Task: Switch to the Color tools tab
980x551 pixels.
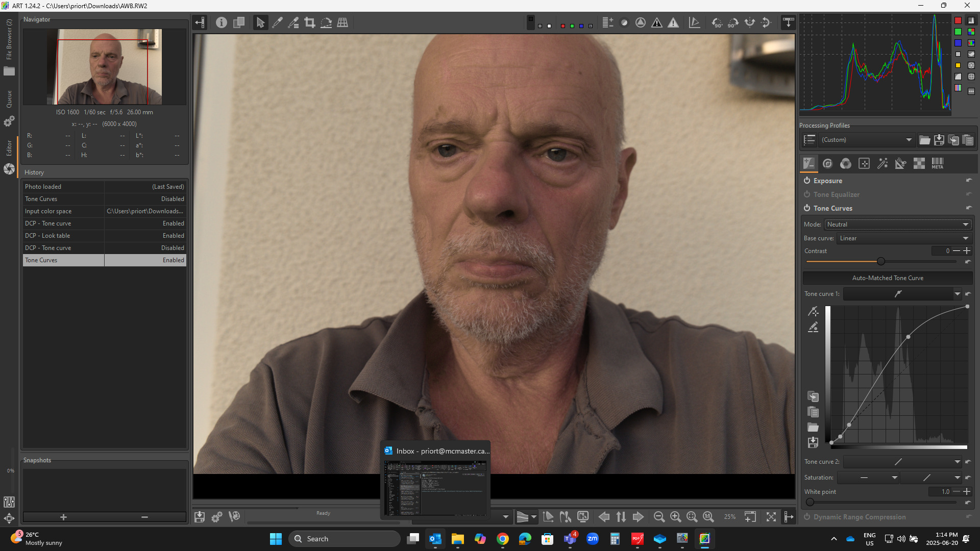Action: pos(846,163)
